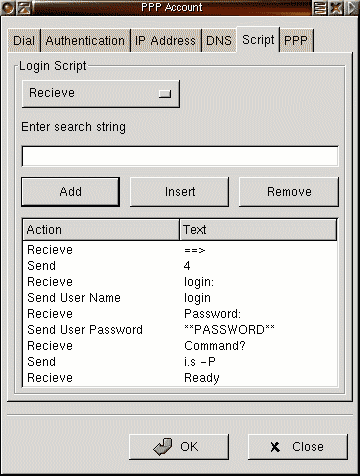Screen dimensions: 360x476
Task: Click the title bar arrow icon
Action: coord(352,8)
